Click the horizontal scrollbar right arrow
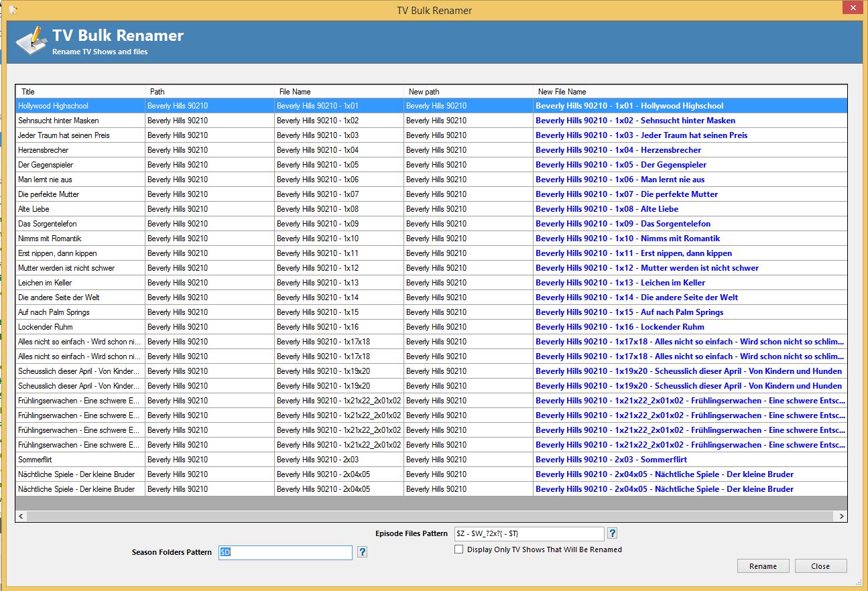Screen dimensions: 868x591 click(x=841, y=516)
